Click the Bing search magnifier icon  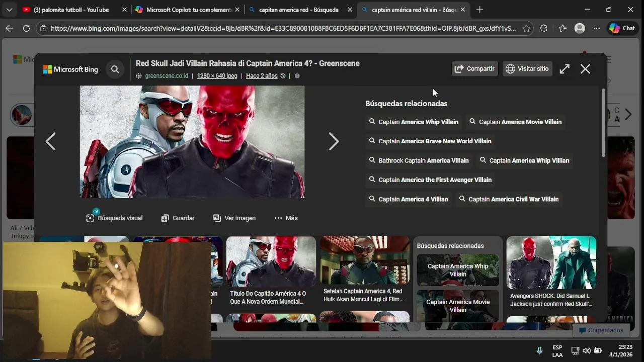click(x=115, y=69)
